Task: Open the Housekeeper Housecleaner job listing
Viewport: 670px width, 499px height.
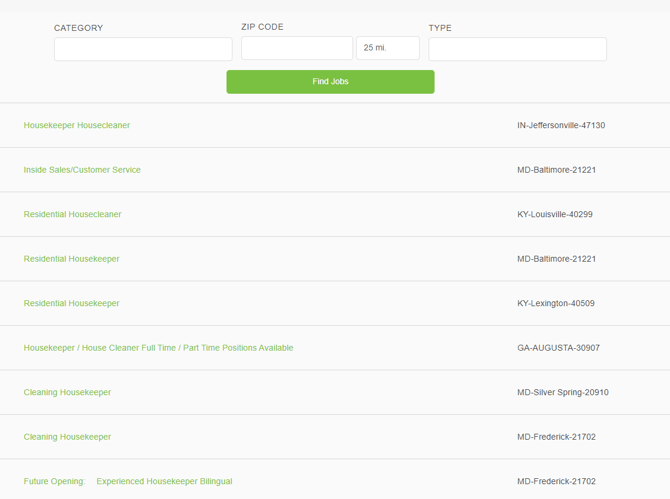Action: pyautogui.click(x=77, y=126)
